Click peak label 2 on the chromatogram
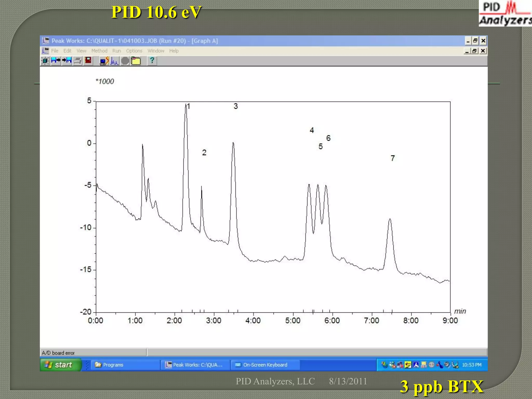The image size is (532, 399). 204,152
